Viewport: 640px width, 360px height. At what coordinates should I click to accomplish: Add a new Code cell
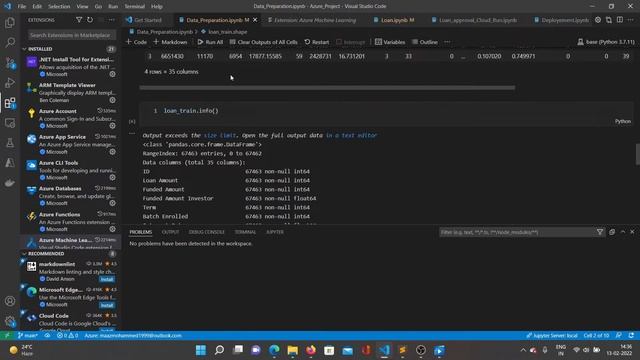[136, 42]
